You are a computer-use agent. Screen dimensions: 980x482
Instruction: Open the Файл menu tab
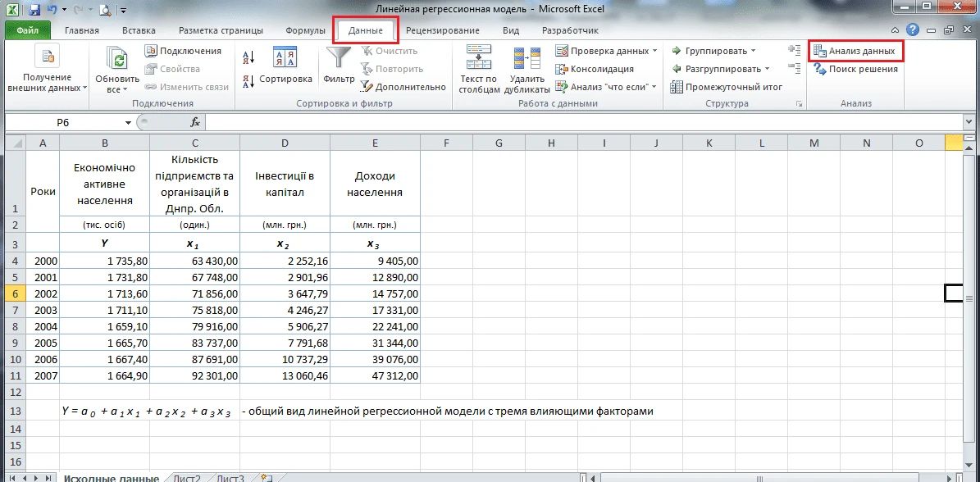(x=27, y=30)
